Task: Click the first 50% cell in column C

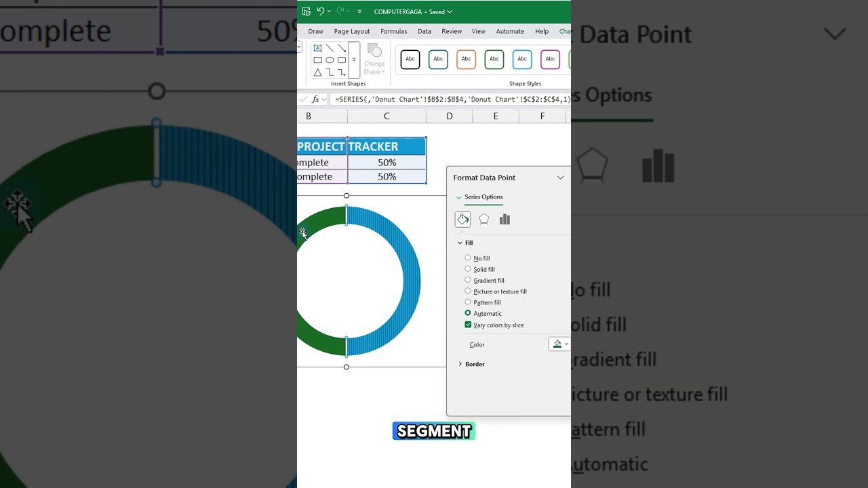Action: point(387,163)
